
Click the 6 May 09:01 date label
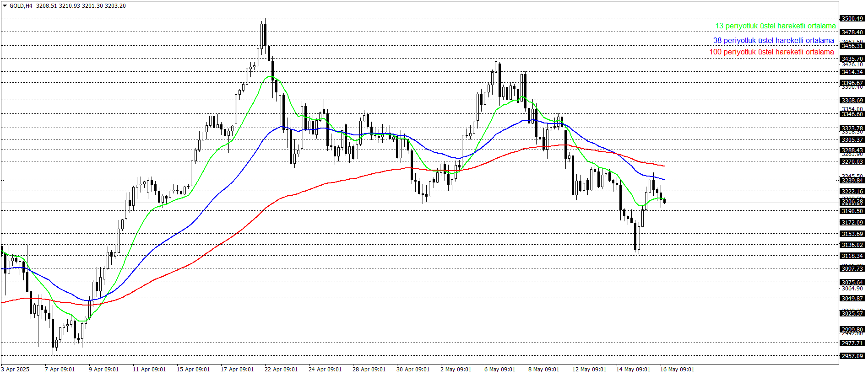pyautogui.click(x=499, y=370)
